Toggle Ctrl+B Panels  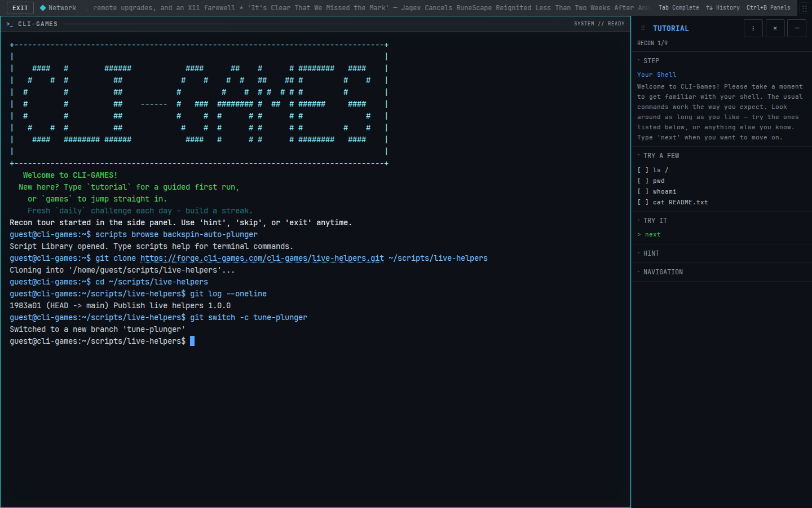pos(768,8)
